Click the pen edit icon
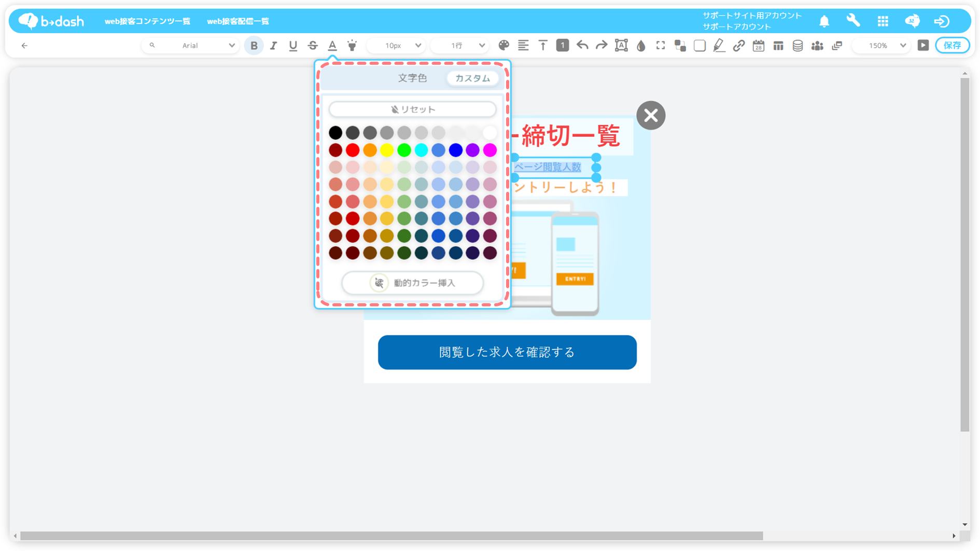The height and width of the screenshot is (551, 980). pos(719,46)
